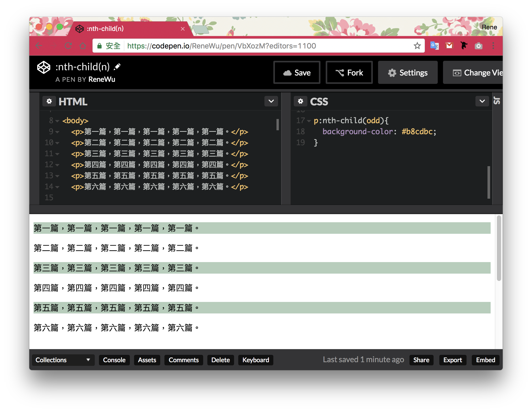This screenshot has width=532, height=412.
Task: Click Change View button
Action: point(473,73)
